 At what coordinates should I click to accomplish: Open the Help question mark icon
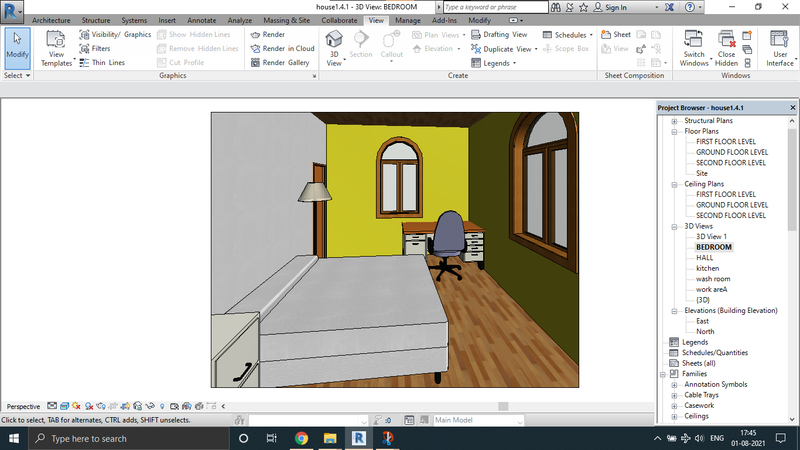689,7
